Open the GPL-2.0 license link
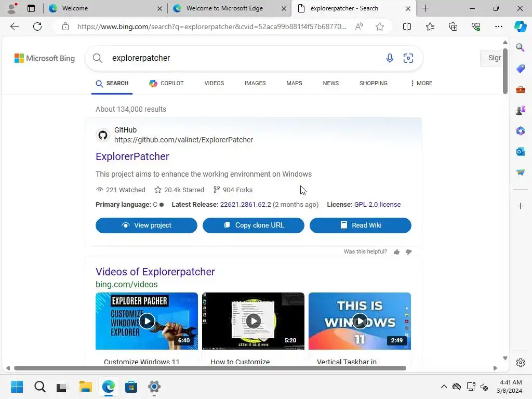 (x=377, y=205)
